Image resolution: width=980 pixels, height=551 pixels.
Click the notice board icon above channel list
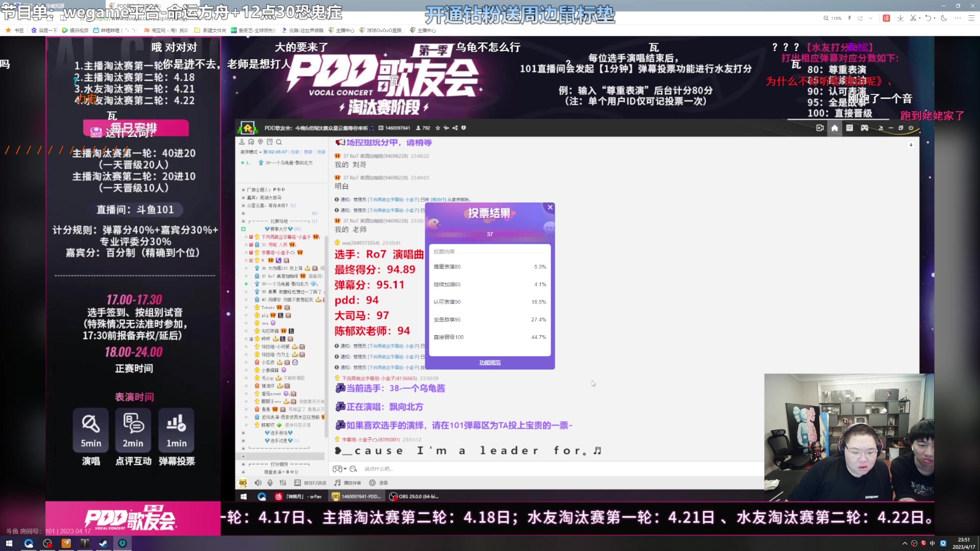[269, 142]
